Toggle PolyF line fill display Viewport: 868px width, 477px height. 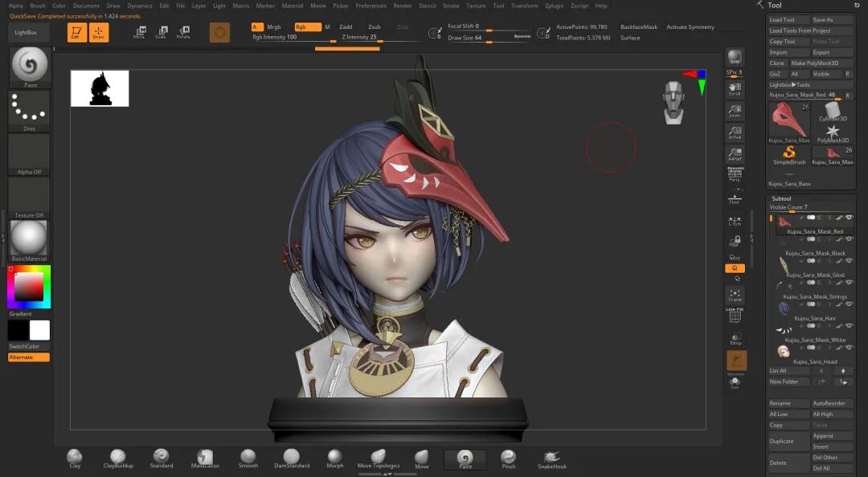(735, 316)
